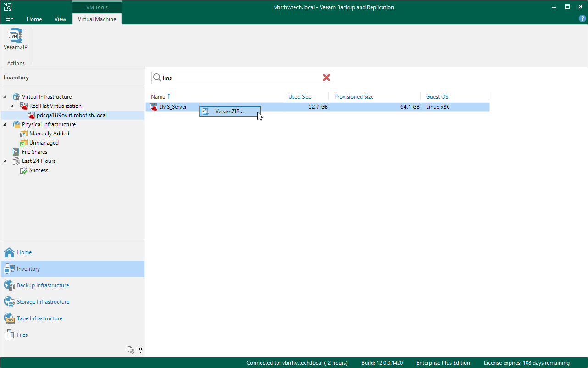
Task: Open the application main menu button
Action: click(9, 19)
